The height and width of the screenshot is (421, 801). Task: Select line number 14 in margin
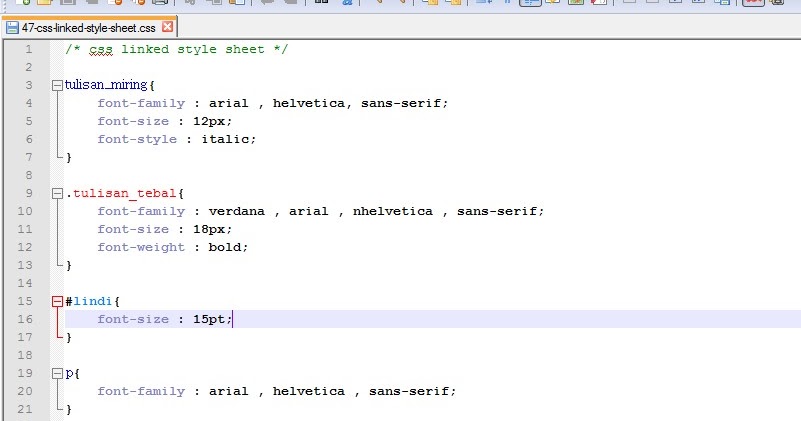coord(25,283)
